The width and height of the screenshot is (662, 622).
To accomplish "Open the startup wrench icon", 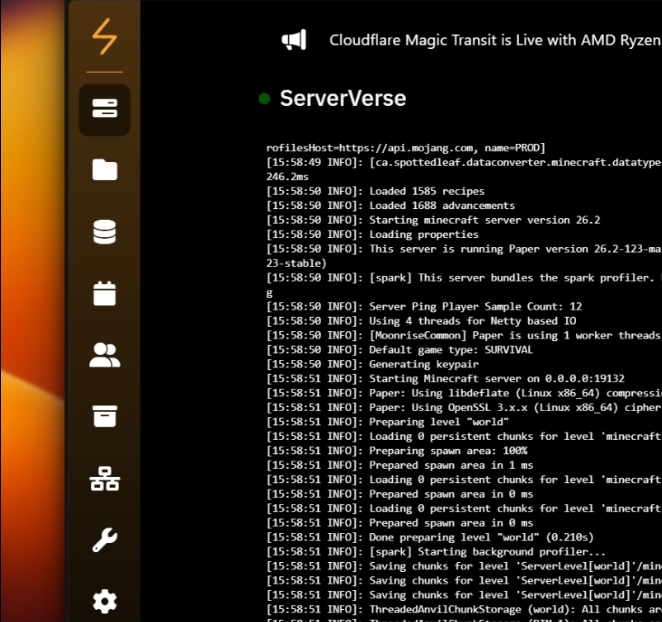I will 105,540.
